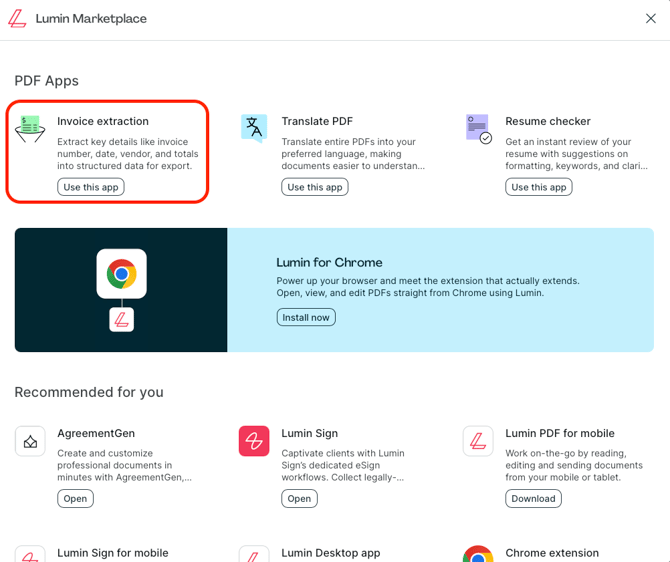Click the Lumin Sign for mobile icon
670x562 pixels.
tap(30, 554)
